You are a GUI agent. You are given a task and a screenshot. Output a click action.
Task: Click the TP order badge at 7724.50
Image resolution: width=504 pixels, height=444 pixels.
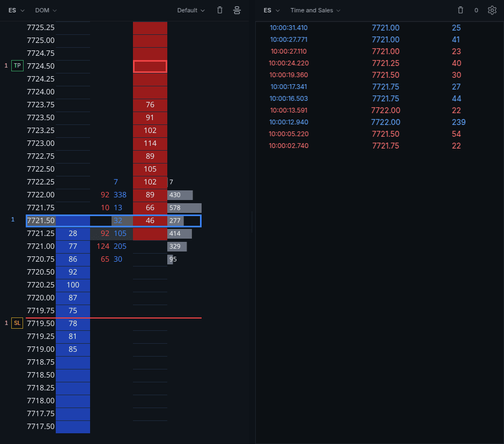(17, 65)
